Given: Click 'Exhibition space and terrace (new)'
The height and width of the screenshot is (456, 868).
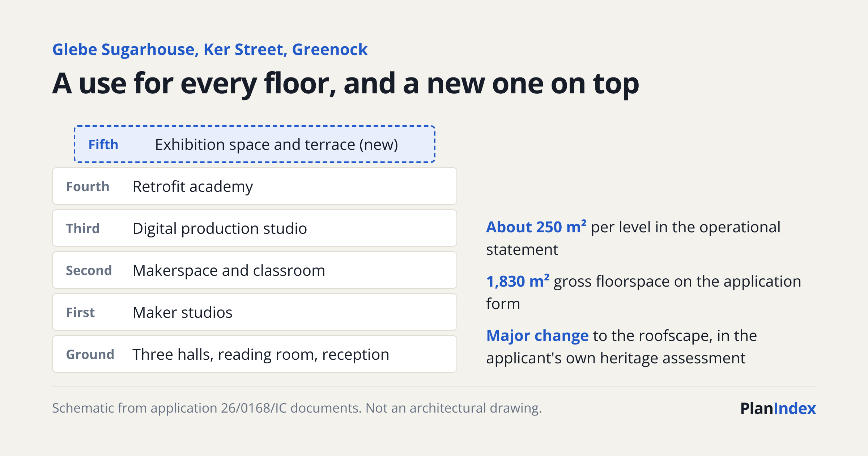Looking at the screenshot, I should click(x=277, y=145).
